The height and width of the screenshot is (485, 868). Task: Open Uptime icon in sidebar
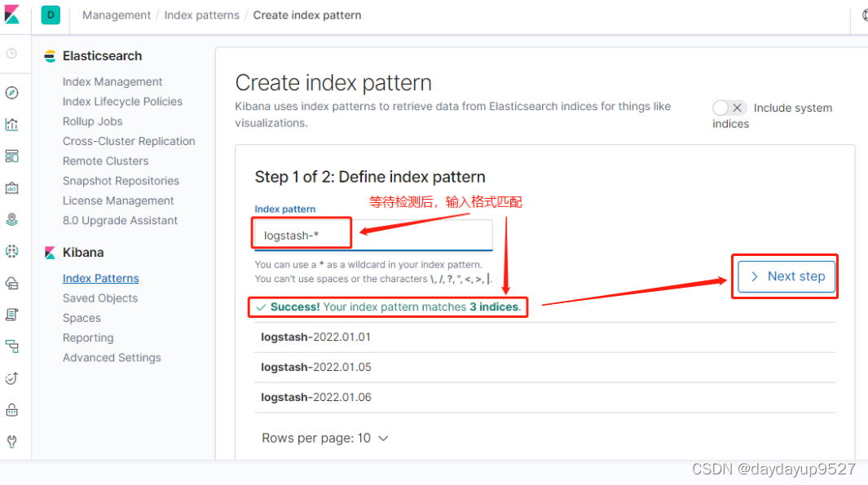[11, 379]
